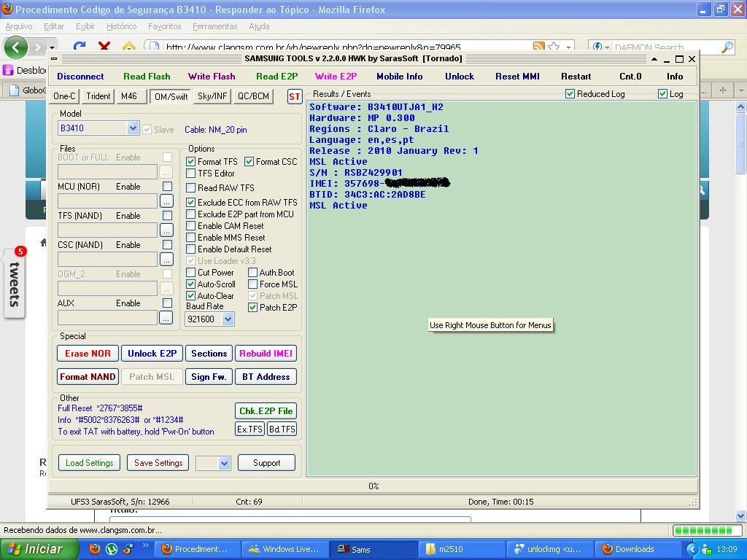Open the Histórico menu
The height and width of the screenshot is (560, 747).
coord(122,26)
